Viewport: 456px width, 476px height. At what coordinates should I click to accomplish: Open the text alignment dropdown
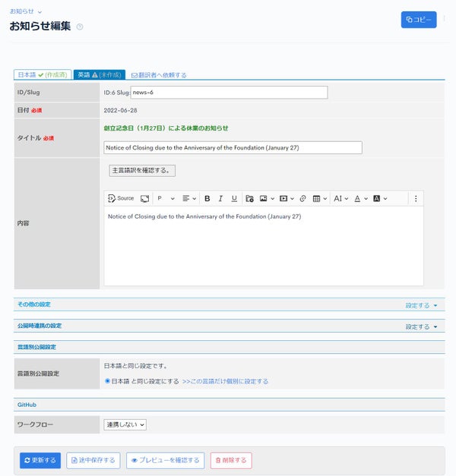[189, 199]
